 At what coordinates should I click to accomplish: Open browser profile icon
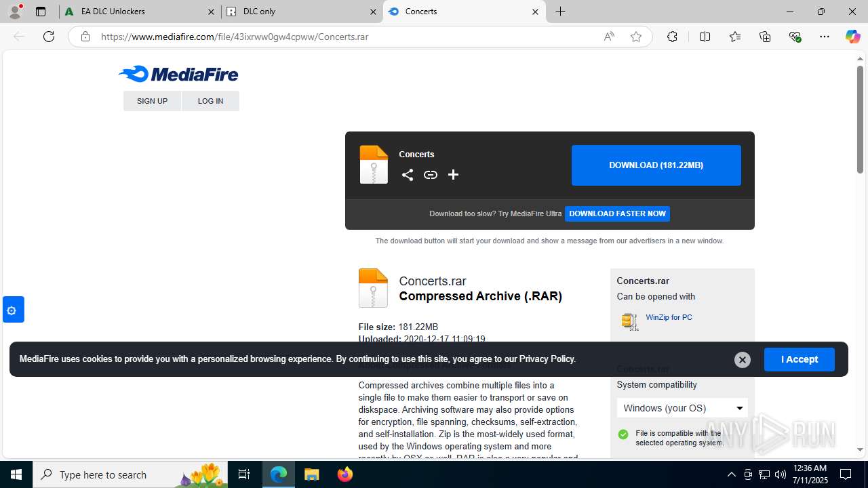15,12
